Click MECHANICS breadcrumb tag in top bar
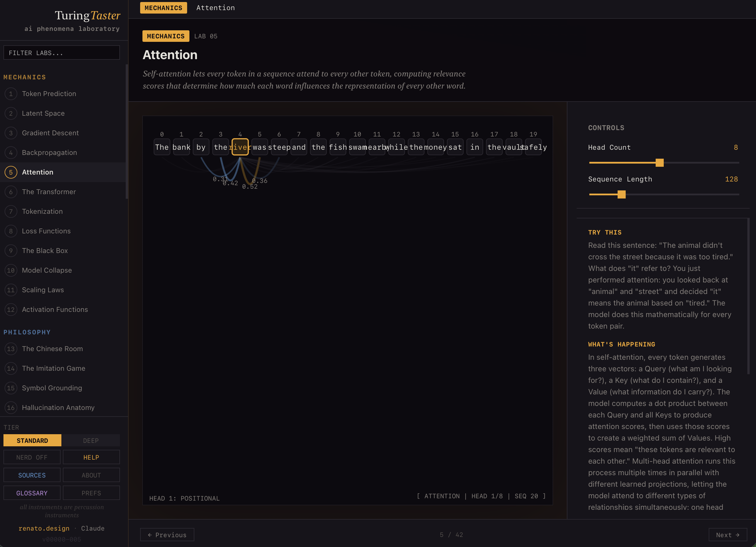The width and height of the screenshot is (756, 547). pyautogui.click(x=163, y=8)
